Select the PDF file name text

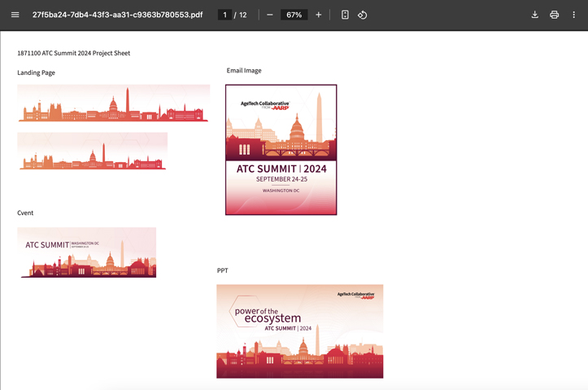click(117, 15)
